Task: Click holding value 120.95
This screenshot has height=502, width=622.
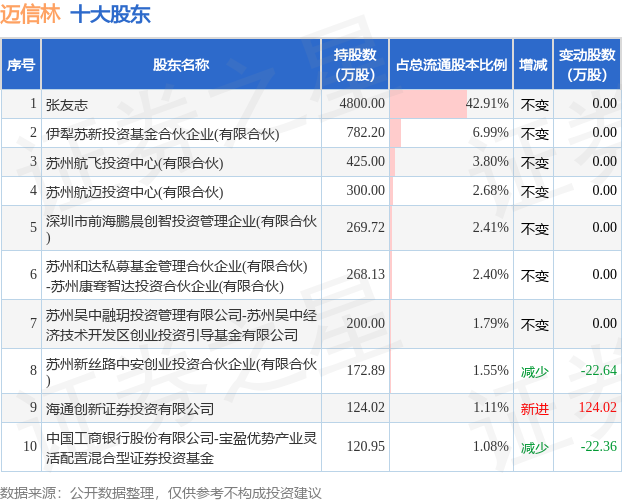Action: [365, 446]
